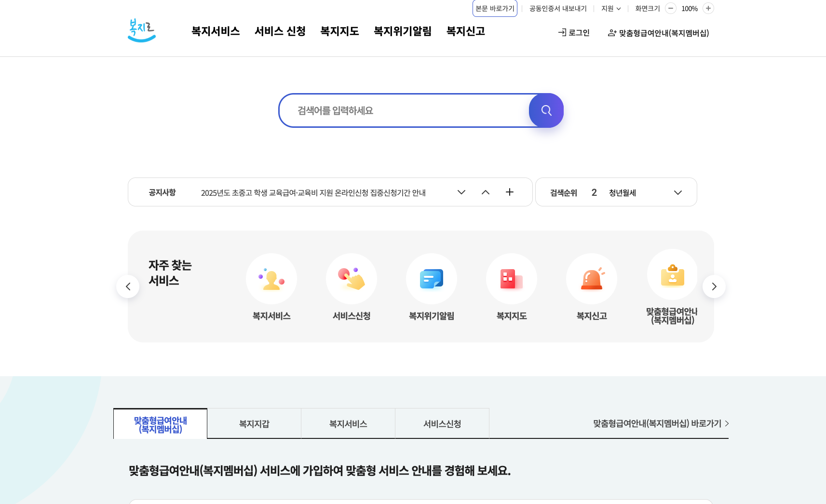This screenshot has height=504, width=826.
Task: Open the 서비스 신청 top menu
Action: tap(280, 31)
